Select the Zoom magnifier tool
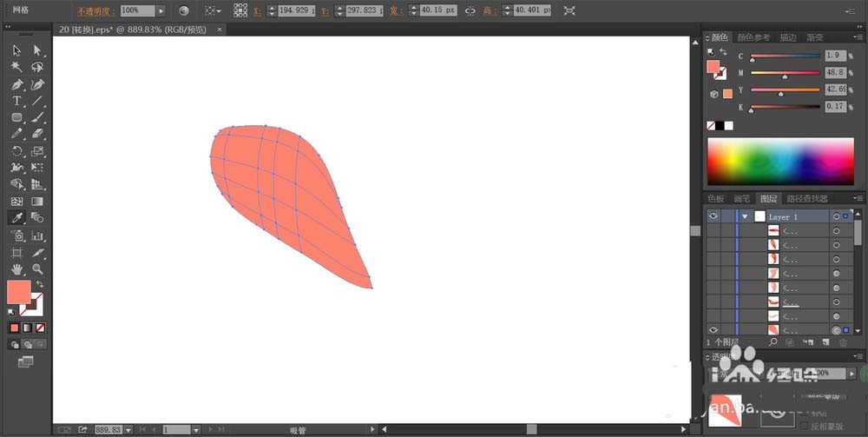This screenshot has height=437, width=868. [37, 269]
